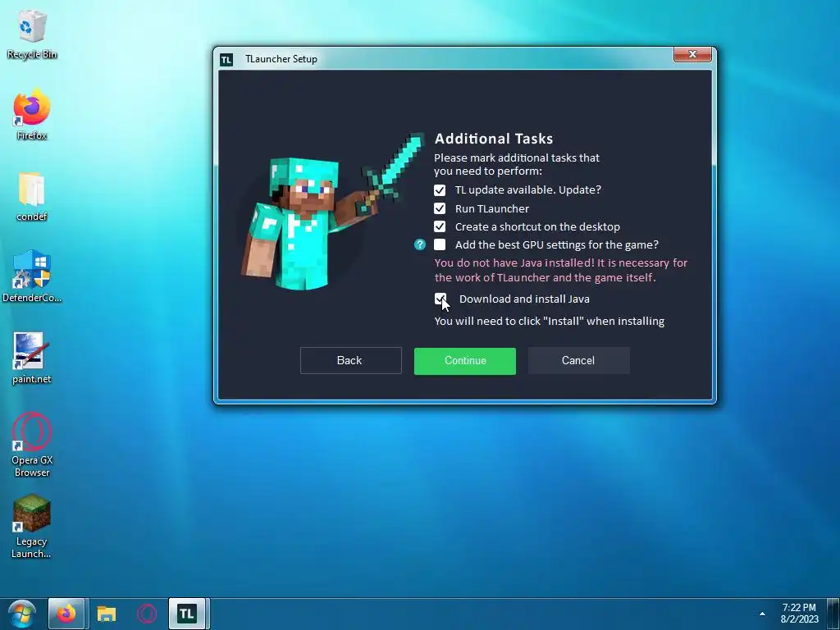This screenshot has width=840, height=630.
Task: Uncheck the Run TLauncher checkbox
Action: click(x=440, y=208)
